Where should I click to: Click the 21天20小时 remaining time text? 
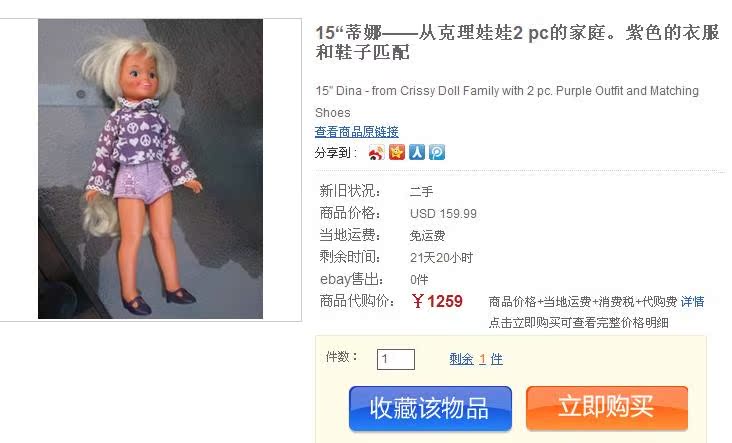442,258
